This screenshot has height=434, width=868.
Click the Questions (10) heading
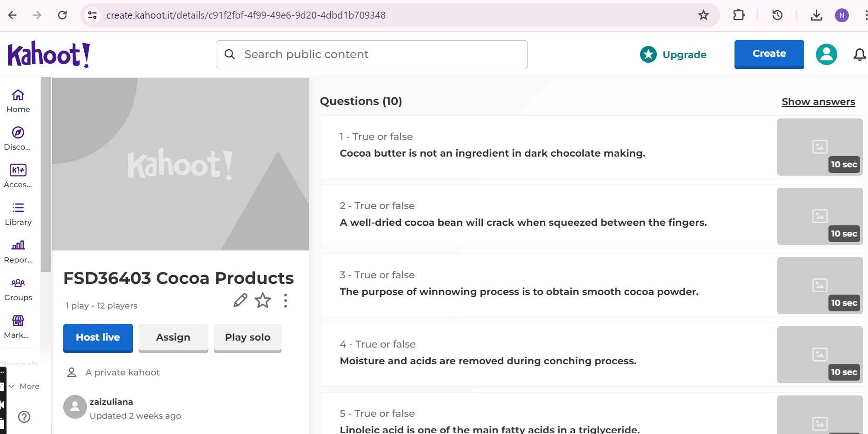[361, 101]
